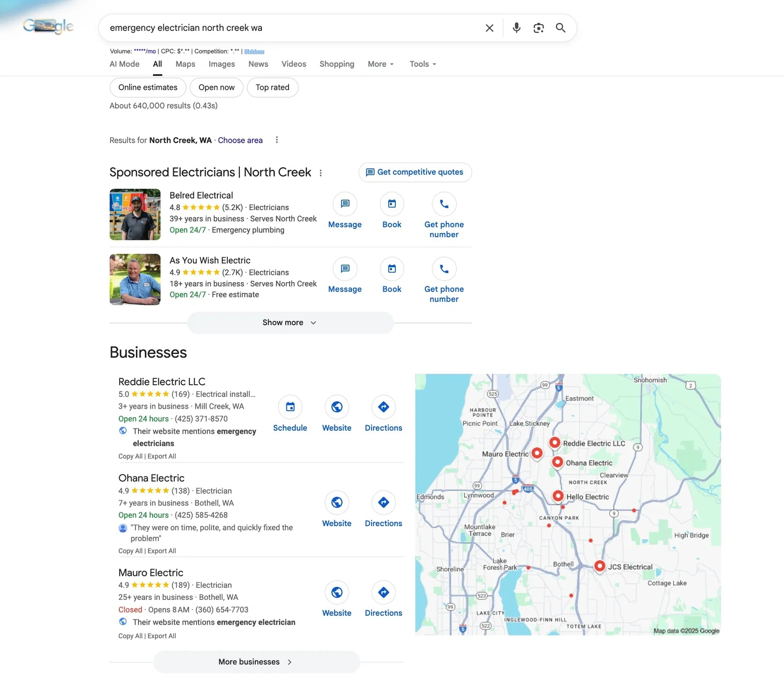Get directions to Ohana Electric

(x=384, y=510)
